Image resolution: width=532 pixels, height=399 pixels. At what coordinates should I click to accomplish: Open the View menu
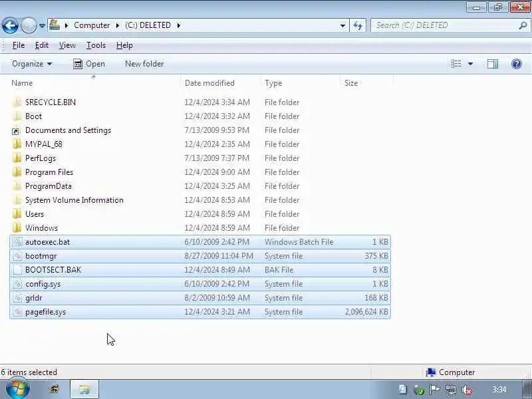coord(67,45)
